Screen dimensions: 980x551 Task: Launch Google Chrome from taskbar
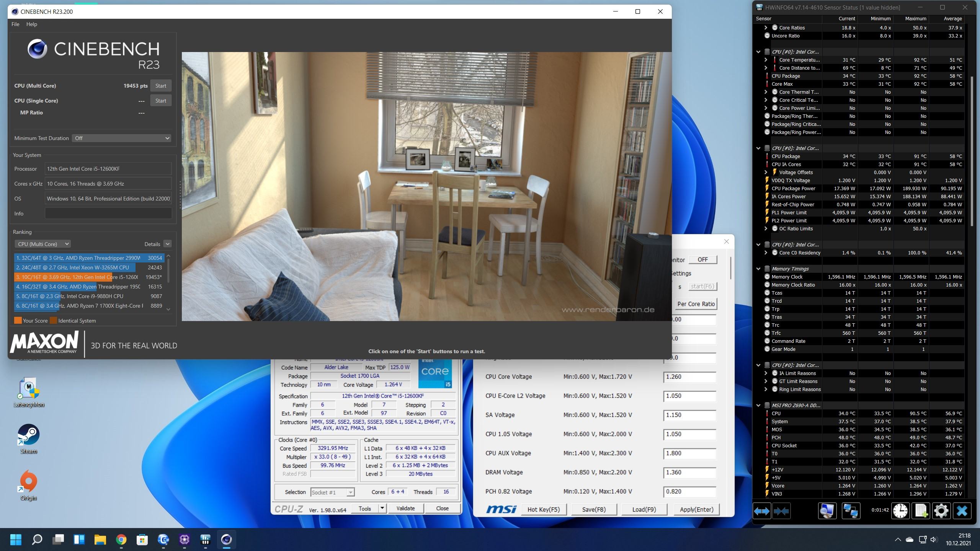(x=121, y=540)
